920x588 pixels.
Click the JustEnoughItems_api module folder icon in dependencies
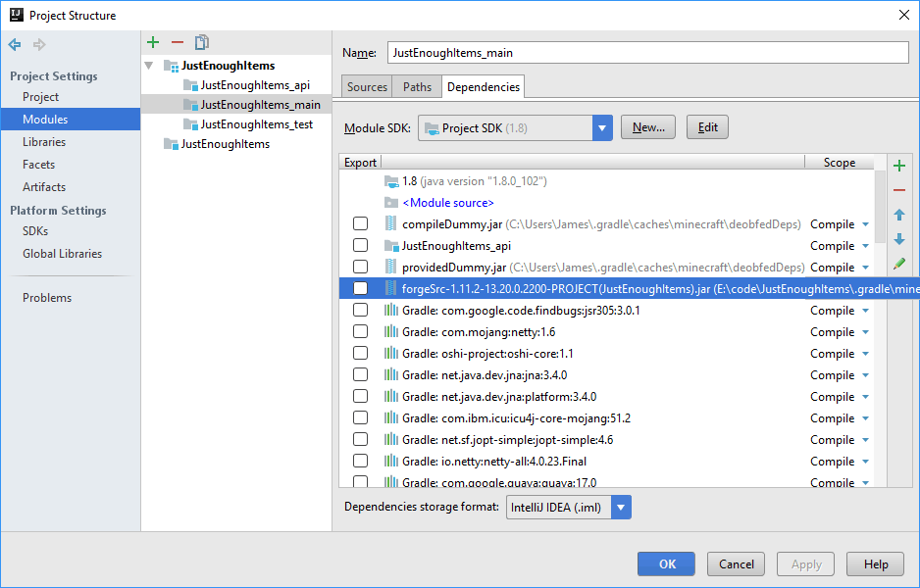[x=391, y=246]
